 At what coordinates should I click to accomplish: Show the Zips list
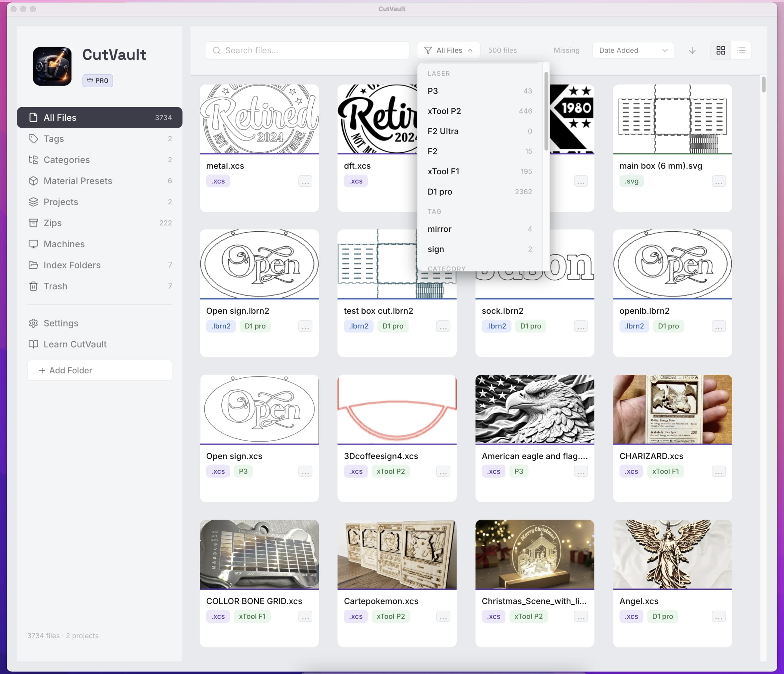pos(100,223)
